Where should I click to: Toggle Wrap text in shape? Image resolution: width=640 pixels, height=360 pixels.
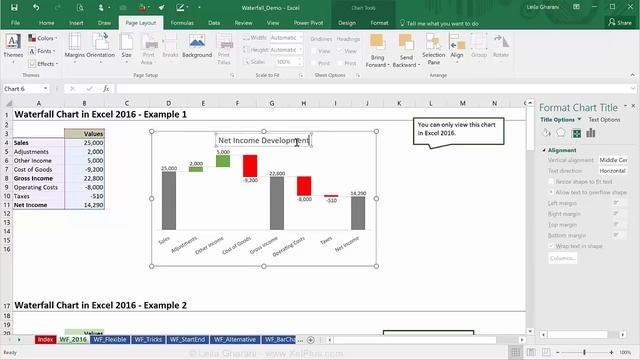(x=551, y=246)
